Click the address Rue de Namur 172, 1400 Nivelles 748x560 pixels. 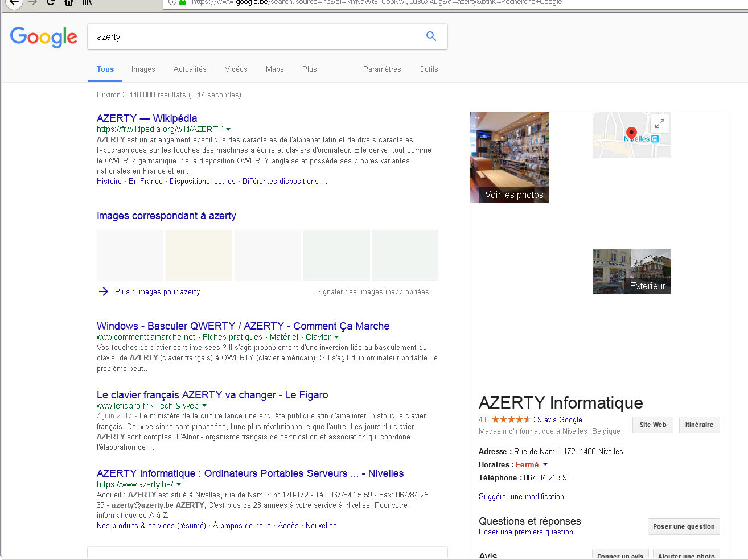[x=569, y=452]
